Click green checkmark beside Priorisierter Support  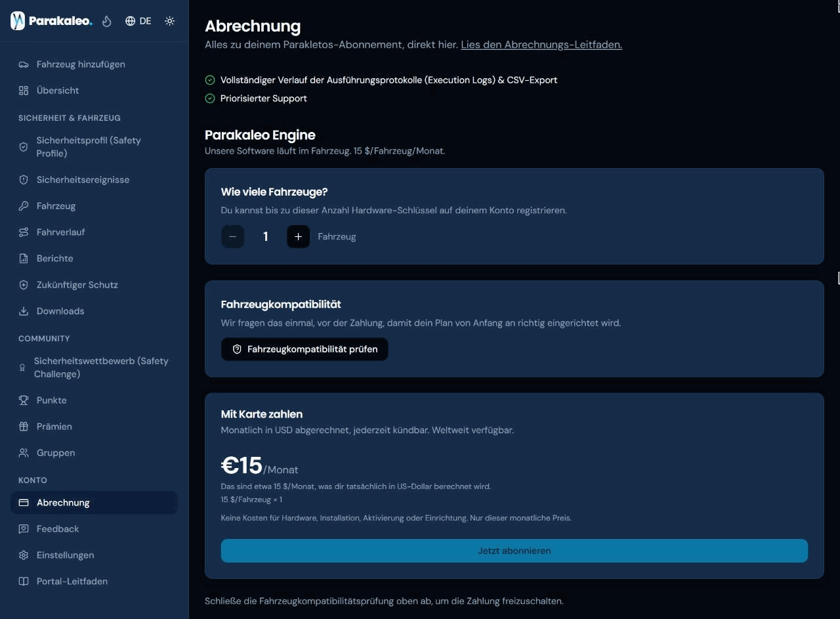pos(210,98)
